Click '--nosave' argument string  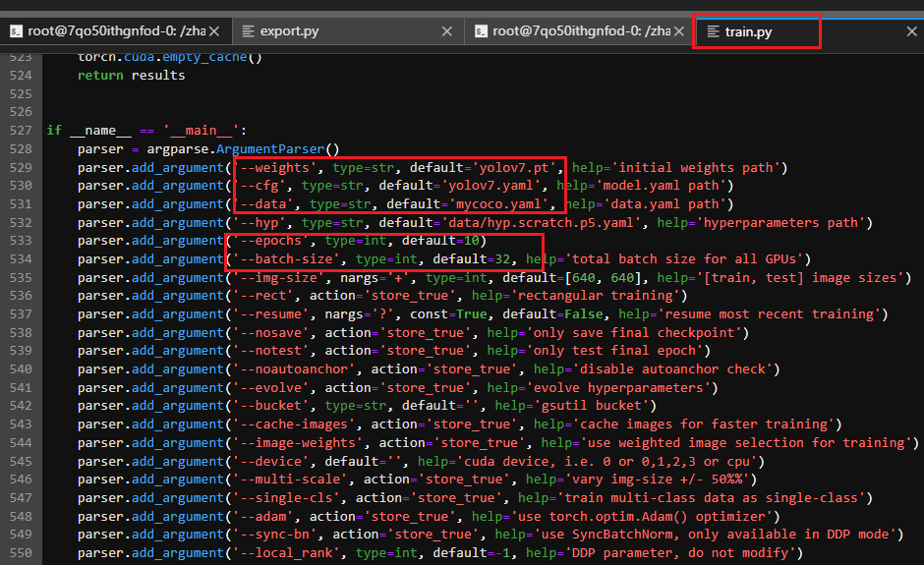point(271,332)
